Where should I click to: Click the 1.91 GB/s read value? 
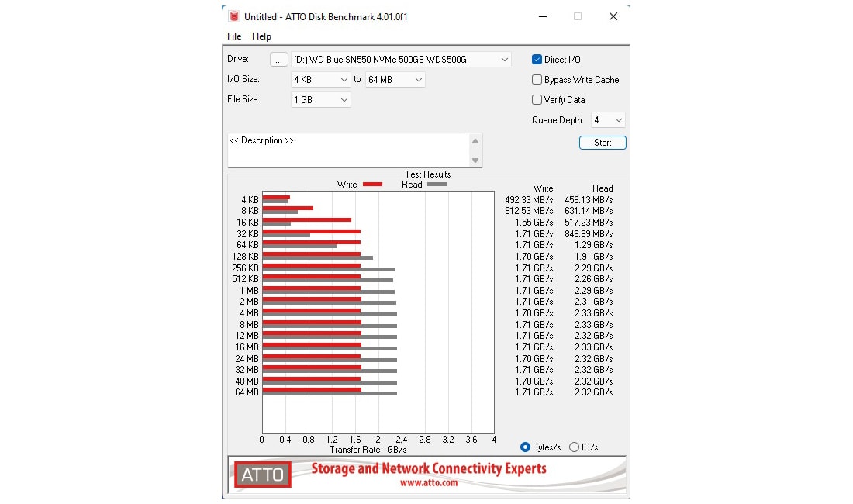[593, 257]
